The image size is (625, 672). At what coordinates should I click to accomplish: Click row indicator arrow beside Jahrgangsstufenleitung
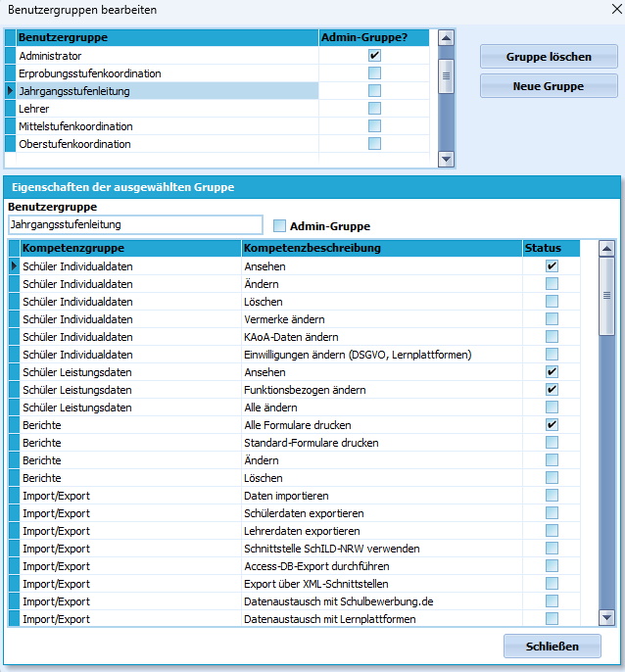11,90
